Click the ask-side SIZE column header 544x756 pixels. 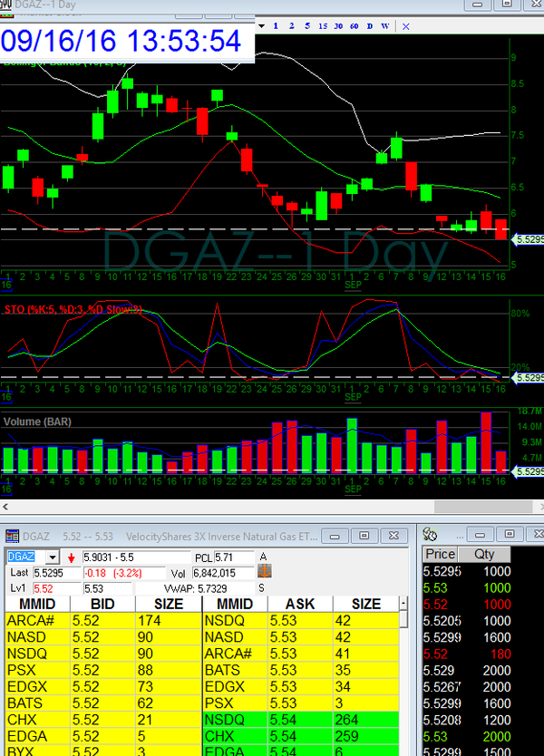coord(366,604)
